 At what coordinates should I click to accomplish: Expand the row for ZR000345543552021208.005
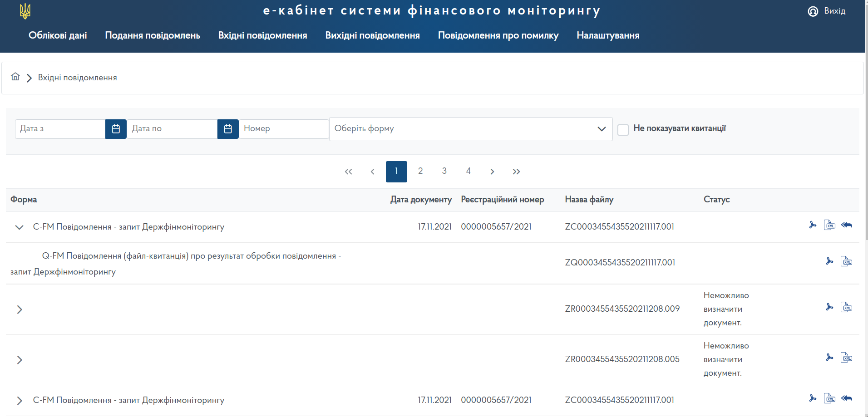point(20,360)
